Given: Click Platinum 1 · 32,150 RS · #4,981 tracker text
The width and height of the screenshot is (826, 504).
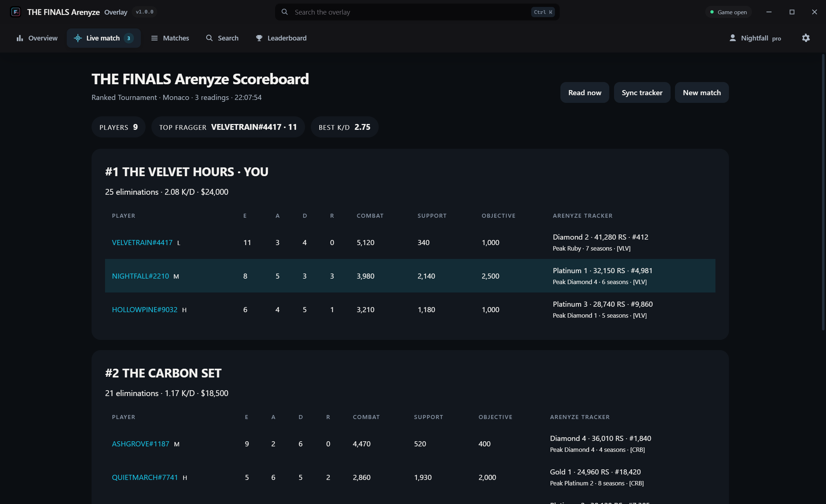Looking at the screenshot, I should (602, 271).
